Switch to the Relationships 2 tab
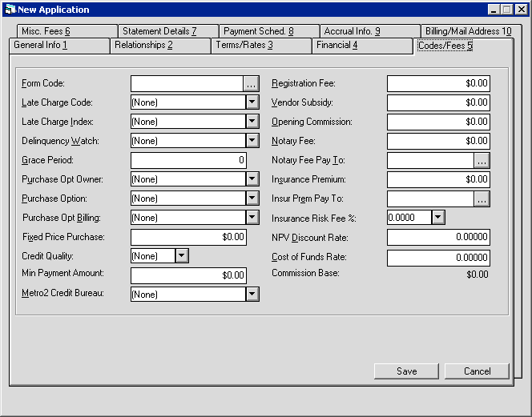The height and width of the screenshot is (417, 532). 160,46
